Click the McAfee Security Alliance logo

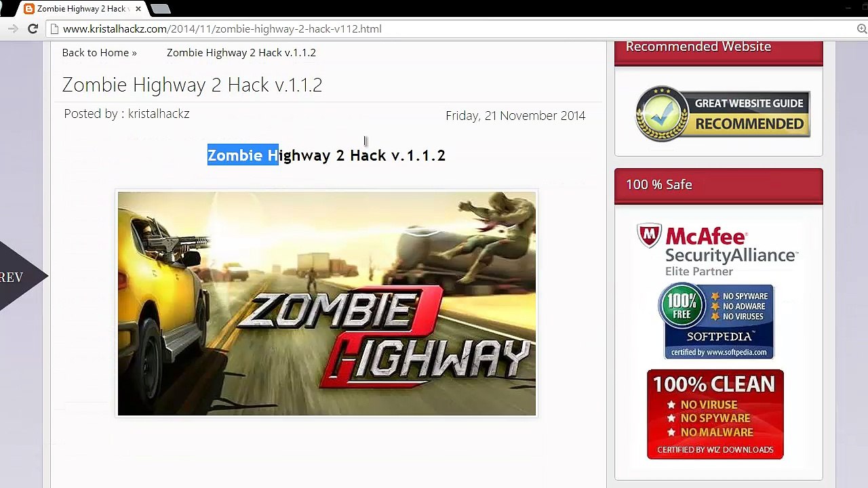point(717,250)
